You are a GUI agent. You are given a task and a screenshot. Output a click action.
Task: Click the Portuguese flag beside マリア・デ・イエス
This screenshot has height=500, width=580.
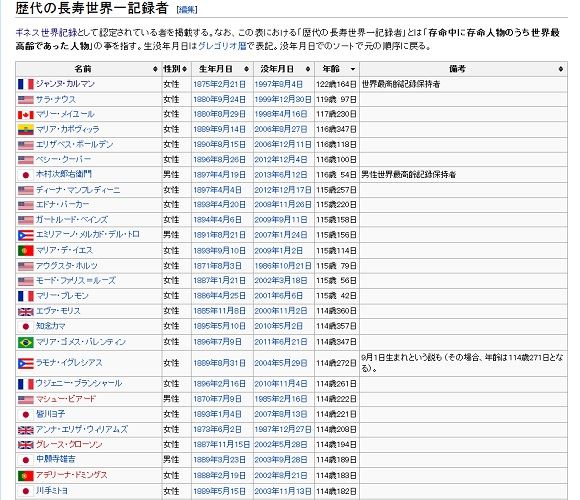coord(26,251)
